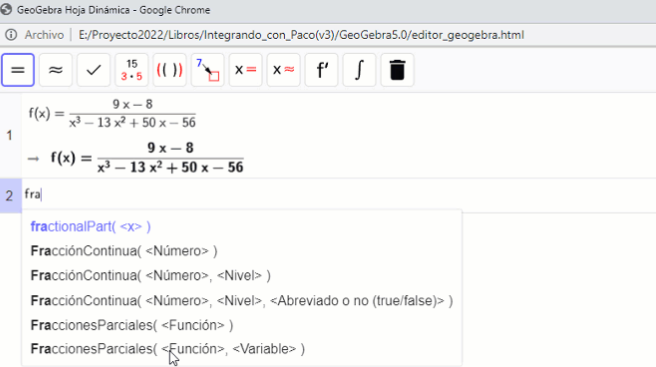This screenshot has height=367, width=656.
Task: Click the Chrome globe icon in the title bar
Action: point(6,10)
